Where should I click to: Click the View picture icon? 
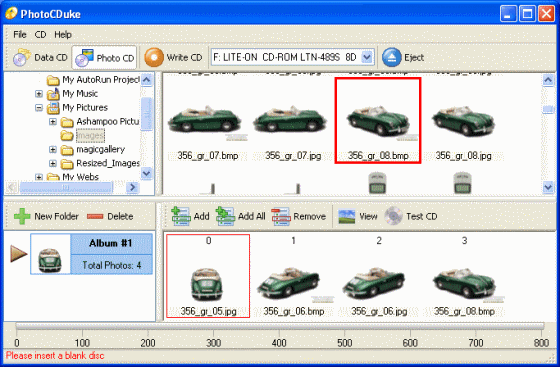point(346,216)
